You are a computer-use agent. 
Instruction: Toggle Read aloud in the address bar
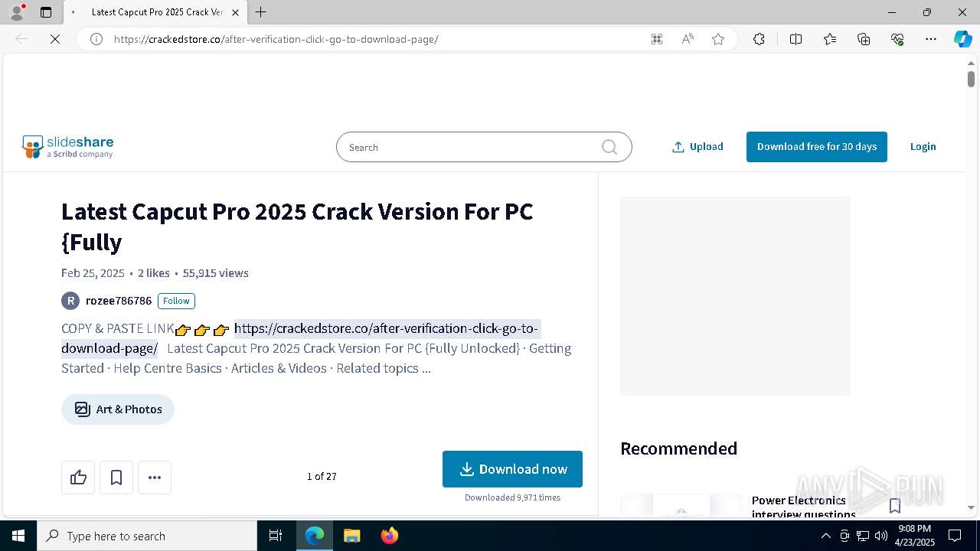[688, 39]
